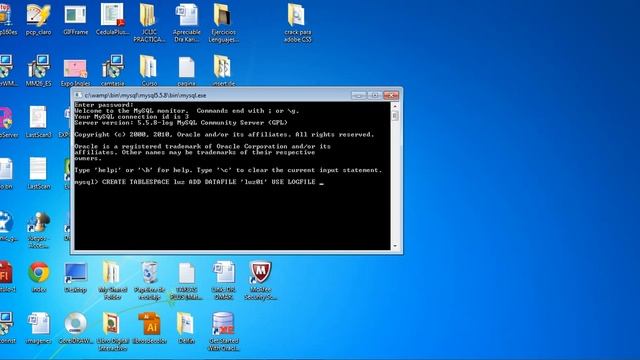Click the console vertical scrollbar thumb
Screen dimensions: 640x360
[395, 116]
